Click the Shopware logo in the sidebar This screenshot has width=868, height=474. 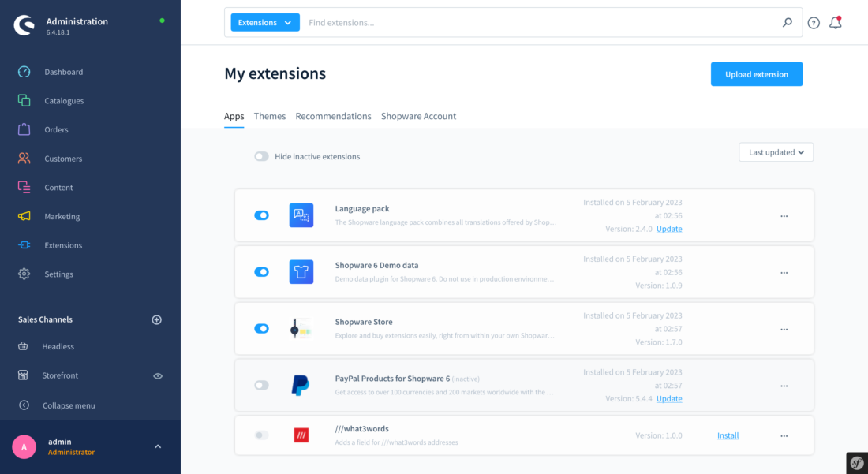(x=24, y=25)
